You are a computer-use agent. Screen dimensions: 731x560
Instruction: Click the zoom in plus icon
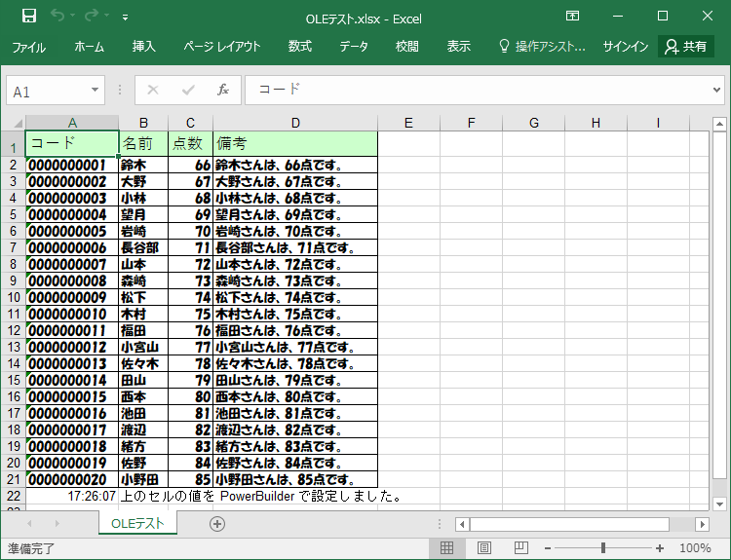[x=660, y=548]
